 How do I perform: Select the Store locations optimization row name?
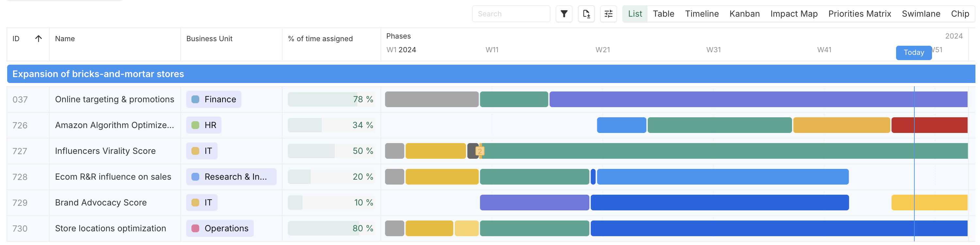tap(110, 228)
